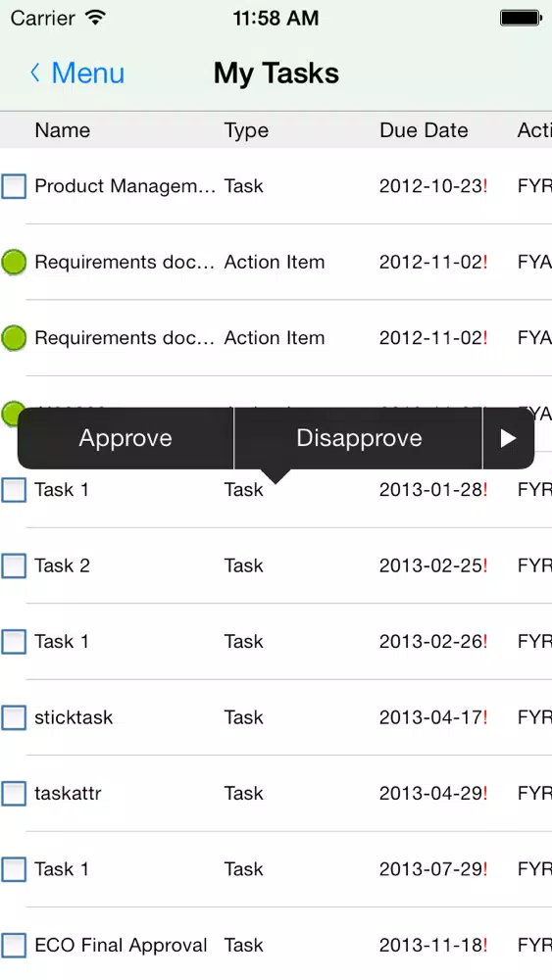
Task: Tap red overdue mark on 2013-11-18
Action: click(x=485, y=945)
